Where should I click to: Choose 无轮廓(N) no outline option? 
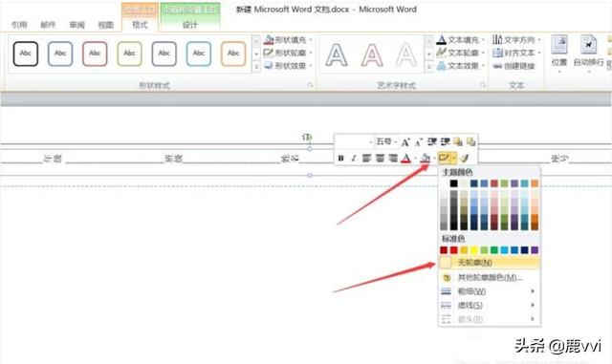490,263
